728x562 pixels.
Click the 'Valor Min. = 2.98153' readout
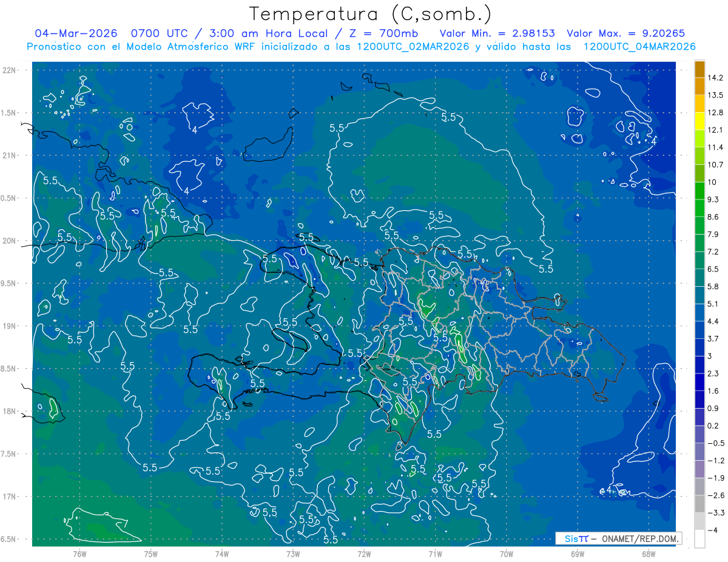coord(497,33)
